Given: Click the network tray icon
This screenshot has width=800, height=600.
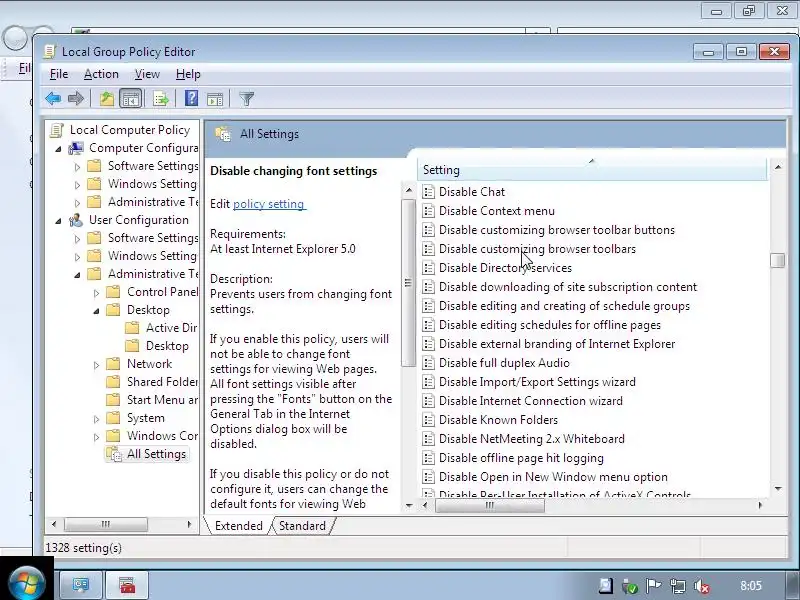Looking at the screenshot, I should (678, 586).
